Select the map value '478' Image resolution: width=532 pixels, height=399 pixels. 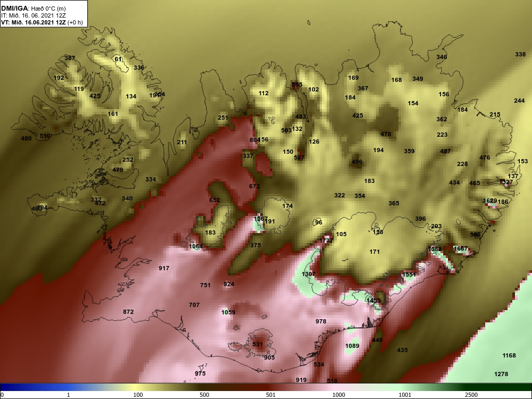[x=386, y=134]
